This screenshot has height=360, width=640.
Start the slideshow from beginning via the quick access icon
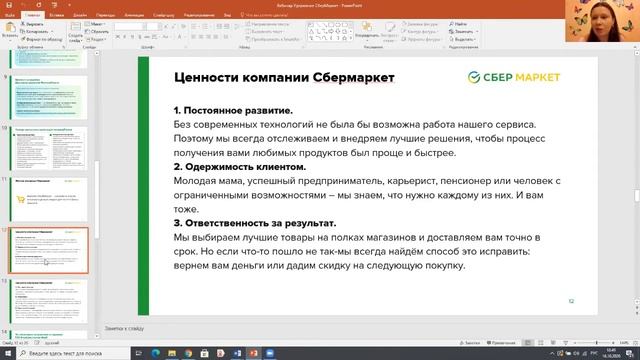coord(54,5)
